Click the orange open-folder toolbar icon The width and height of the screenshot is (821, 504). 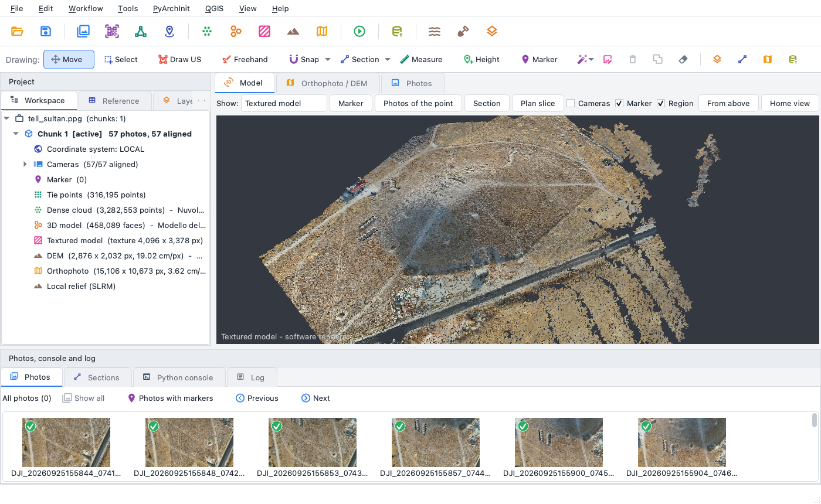(18, 32)
